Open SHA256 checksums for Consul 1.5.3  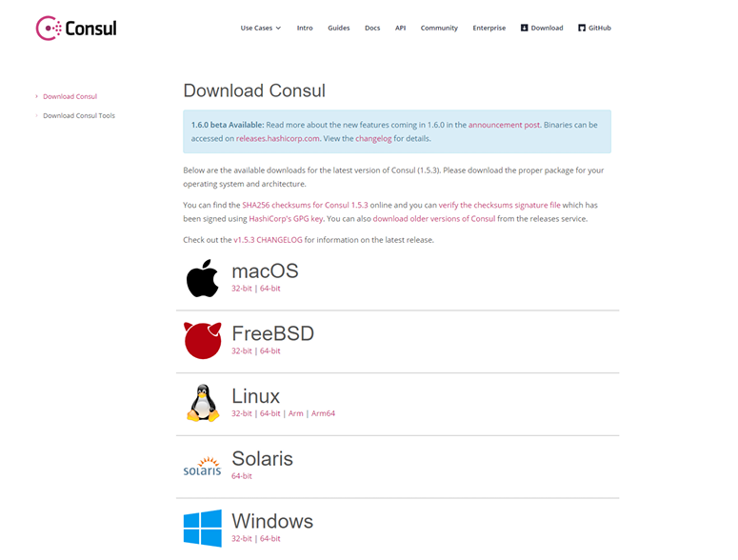click(305, 205)
